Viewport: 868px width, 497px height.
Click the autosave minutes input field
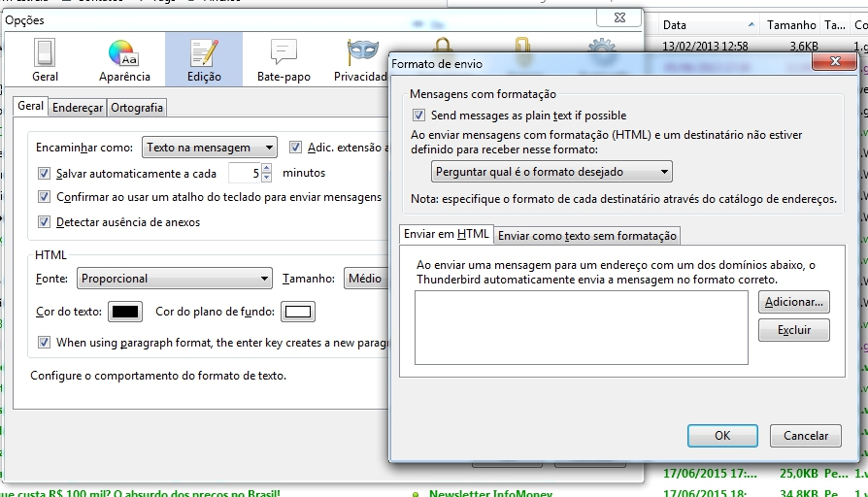click(244, 173)
